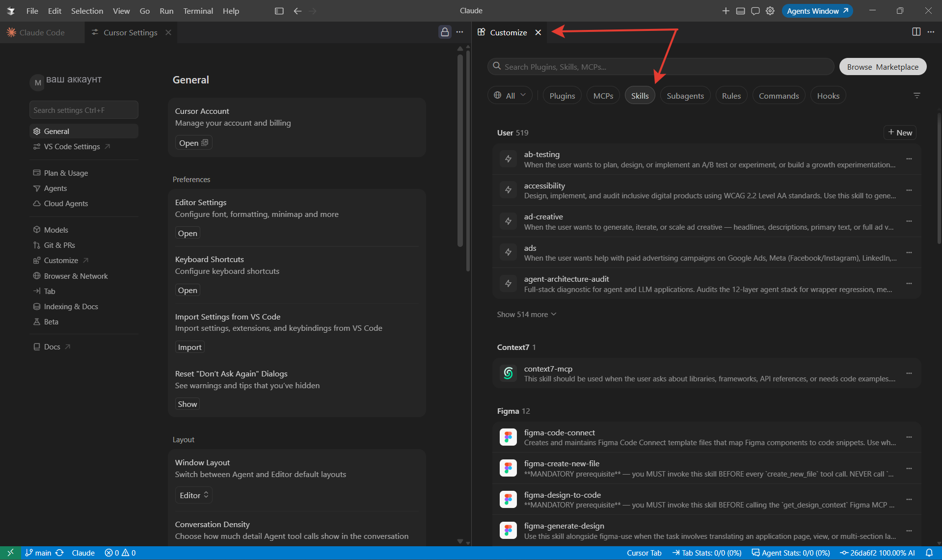Open the All scope dropdown
942x560 pixels.
[x=510, y=96]
